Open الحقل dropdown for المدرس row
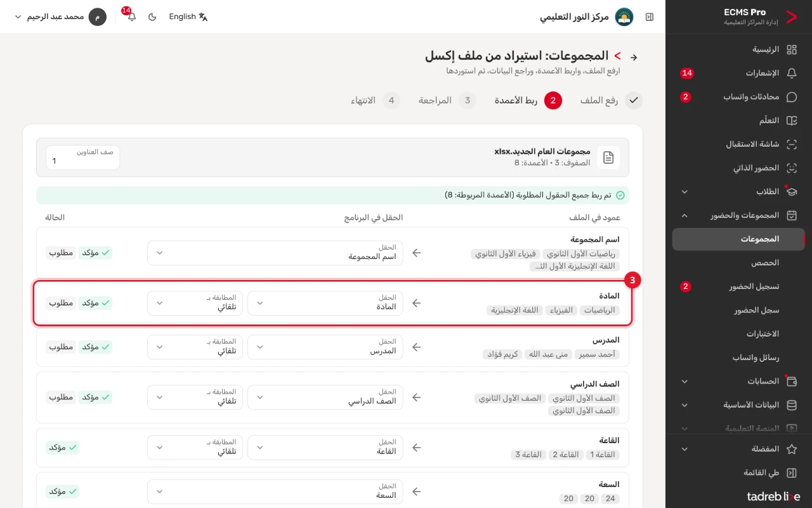The height and width of the screenshot is (508, 812). pyautogui.click(x=325, y=347)
